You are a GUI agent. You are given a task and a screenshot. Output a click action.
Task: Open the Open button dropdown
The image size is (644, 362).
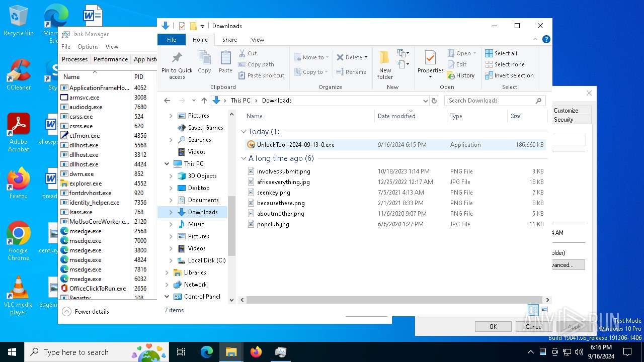click(x=474, y=53)
